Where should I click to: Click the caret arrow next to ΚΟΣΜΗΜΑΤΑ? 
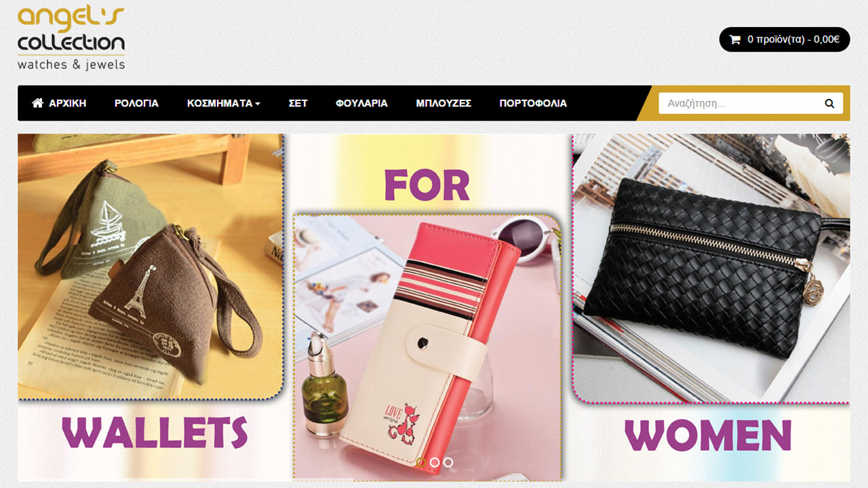258,104
